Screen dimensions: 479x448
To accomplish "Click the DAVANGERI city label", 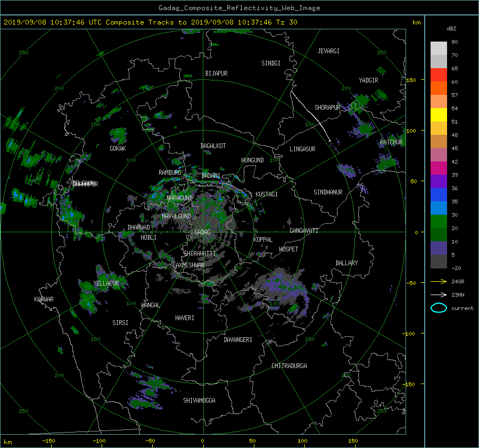I will pos(238,340).
